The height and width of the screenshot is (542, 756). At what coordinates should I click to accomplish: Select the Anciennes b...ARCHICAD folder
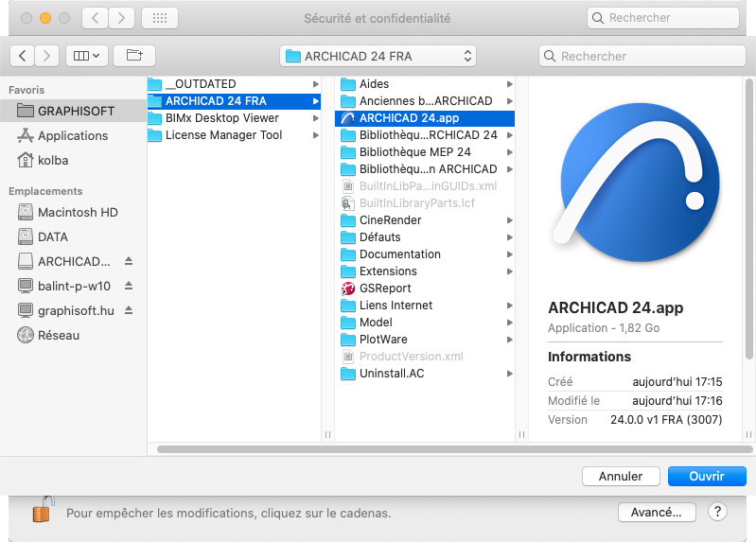click(425, 101)
